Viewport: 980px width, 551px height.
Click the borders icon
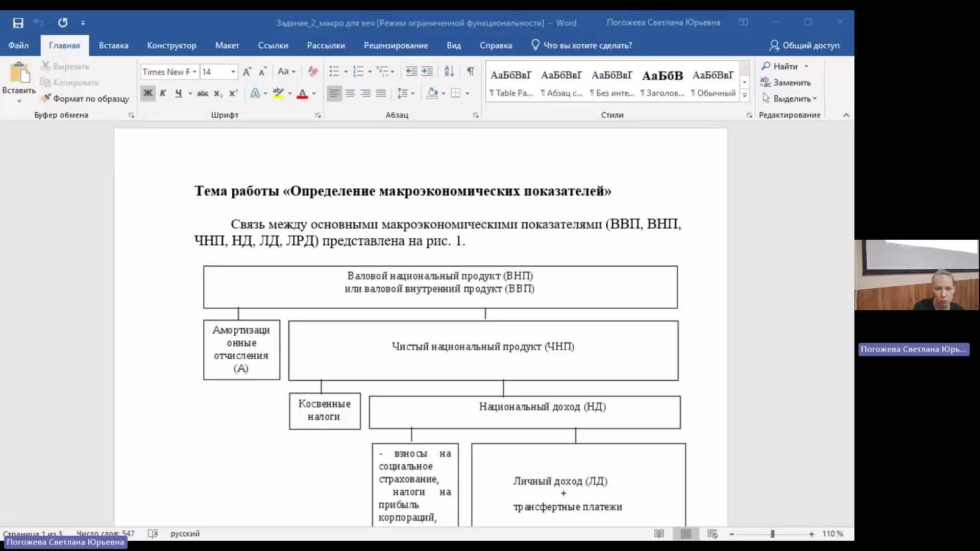click(456, 93)
